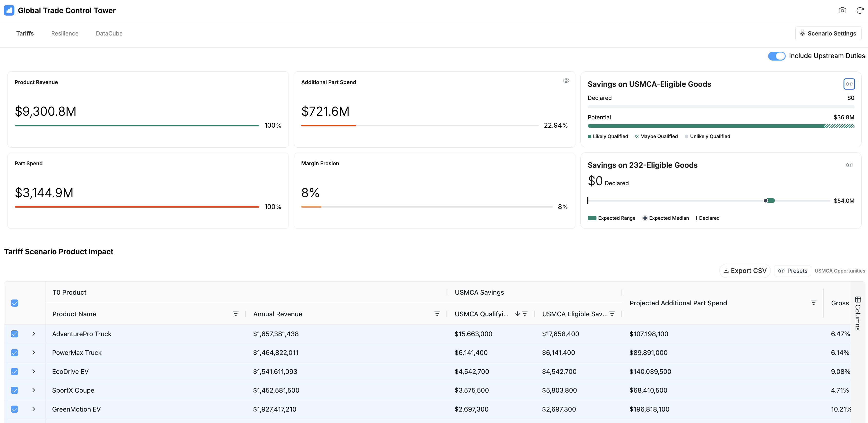Toggle the eye on Savings on USMCA-Eligible Goods
868x423 pixels.
(849, 84)
